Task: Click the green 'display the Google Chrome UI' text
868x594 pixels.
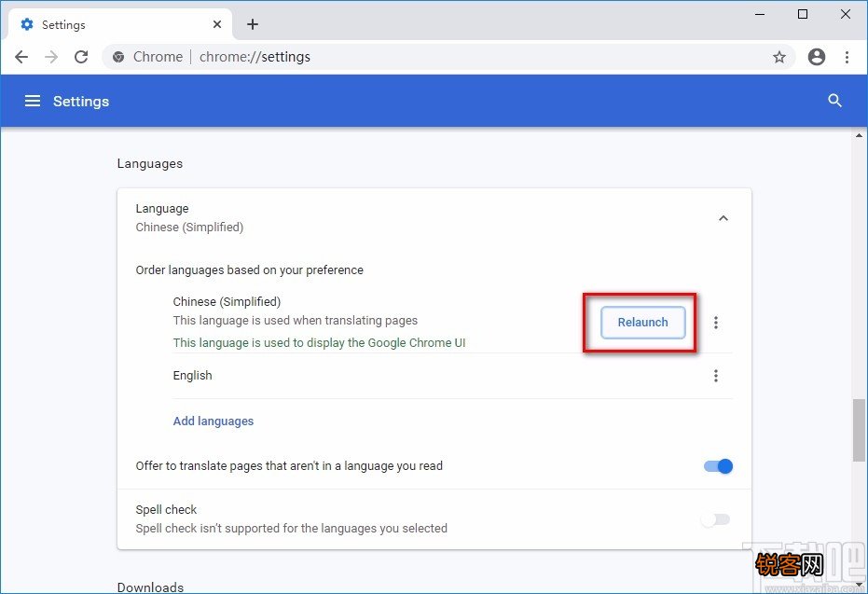Action: tap(319, 342)
